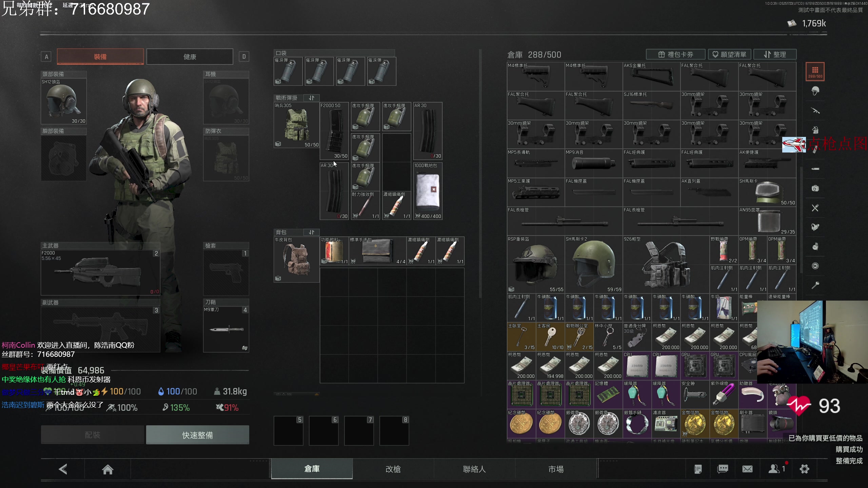Filter storage by rifle weapons icon
This screenshot has width=868, height=488.
pos(815,110)
